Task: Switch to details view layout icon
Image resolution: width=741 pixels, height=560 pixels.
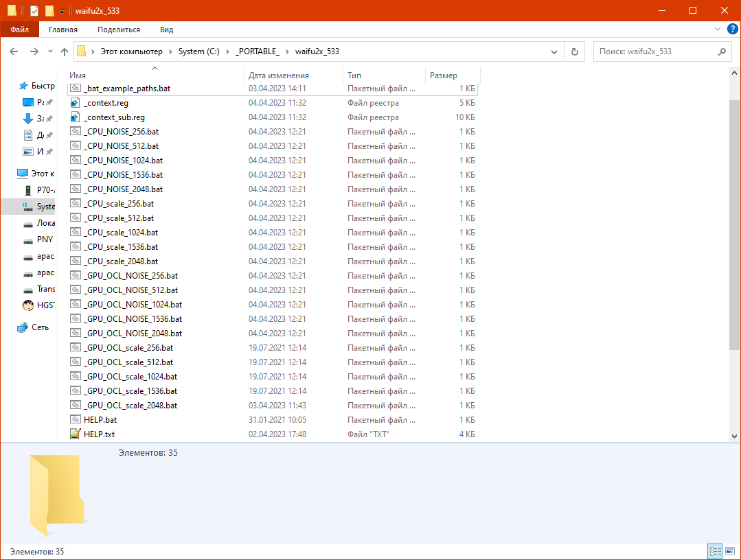Action: pos(715,551)
